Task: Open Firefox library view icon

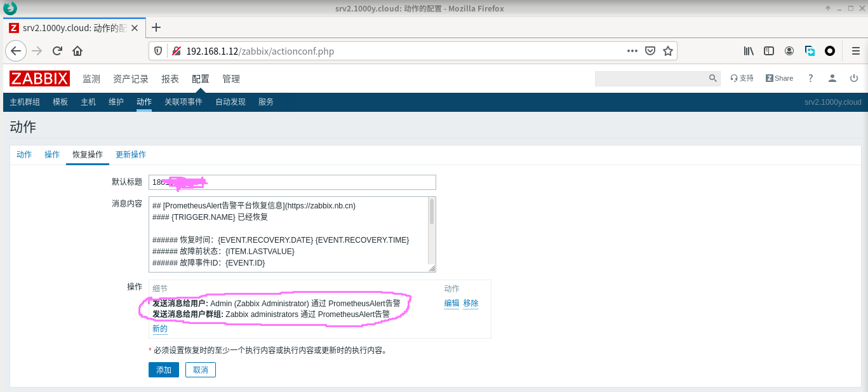Action: [x=749, y=51]
